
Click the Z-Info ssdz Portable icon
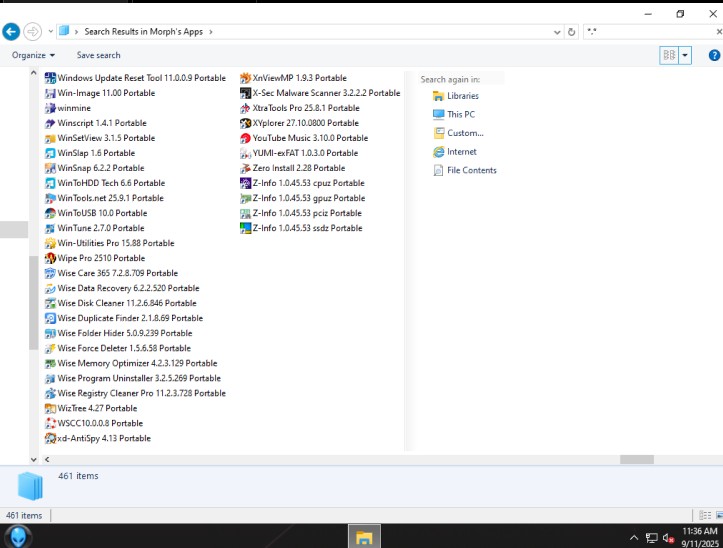[245, 228]
